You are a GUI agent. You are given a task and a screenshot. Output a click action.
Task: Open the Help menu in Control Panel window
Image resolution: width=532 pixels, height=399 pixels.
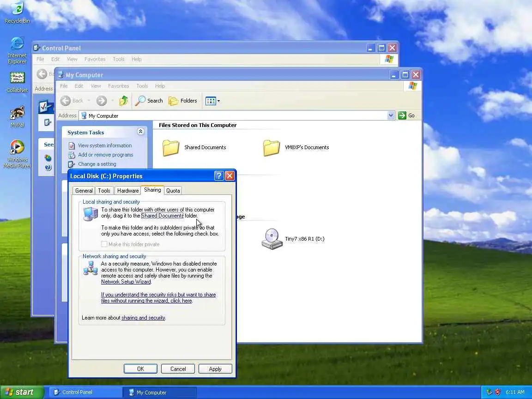pyautogui.click(x=137, y=60)
